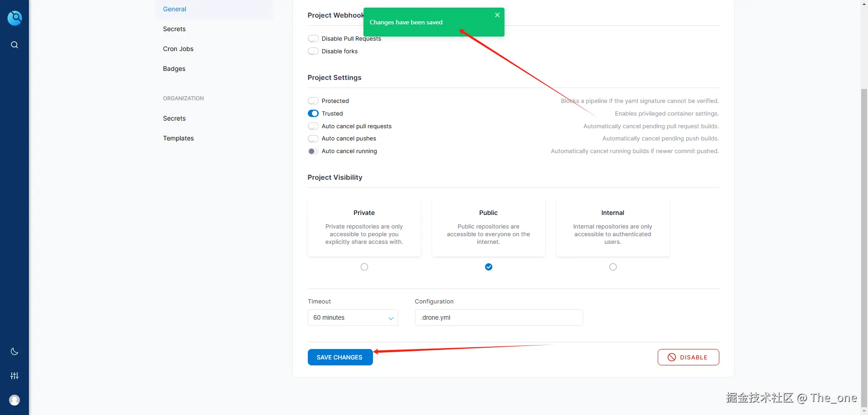Toggle dark mode moon icon
Screen dimensions: 868x415
(x=14, y=351)
